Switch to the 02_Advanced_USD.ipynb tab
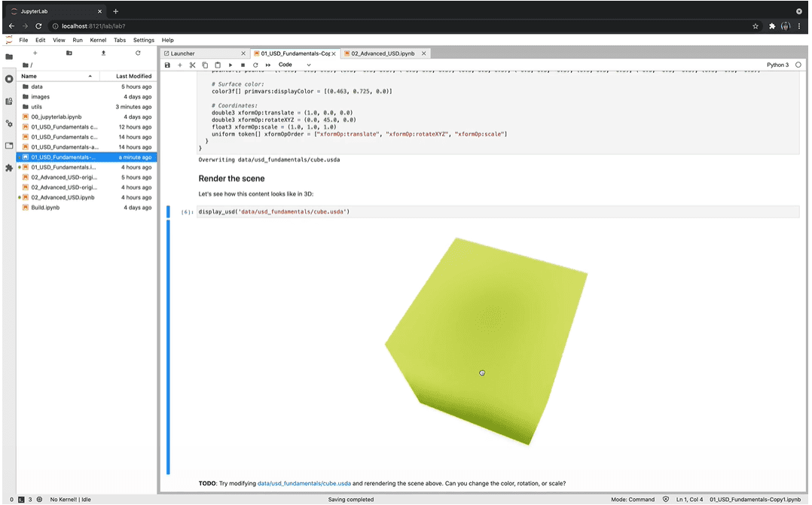This screenshot has width=812, height=505. tap(385, 54)
